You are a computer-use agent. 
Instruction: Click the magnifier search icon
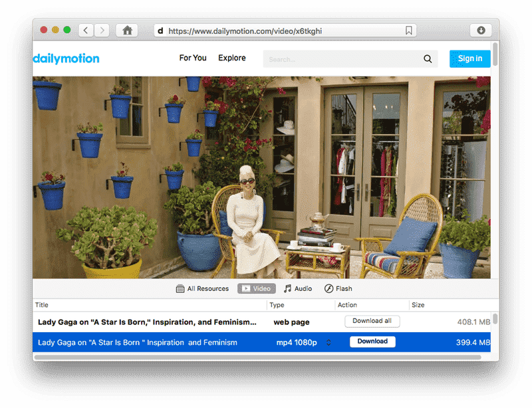point(428,59)
